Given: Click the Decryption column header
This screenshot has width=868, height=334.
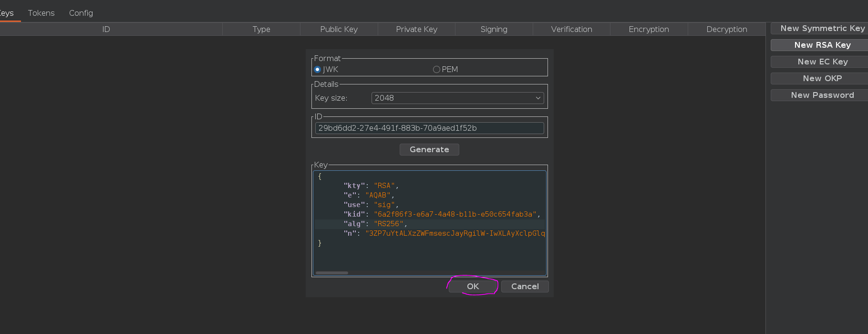Looking at the screenshot, I should coord(727,29).
